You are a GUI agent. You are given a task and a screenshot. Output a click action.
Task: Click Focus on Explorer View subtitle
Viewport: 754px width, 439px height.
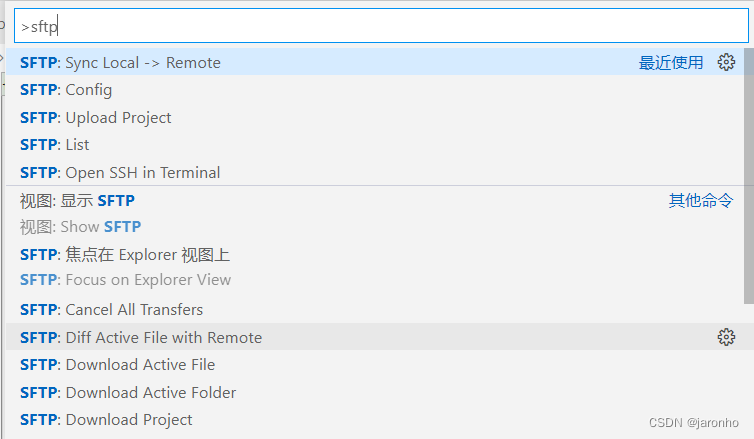tap(126, 279)
